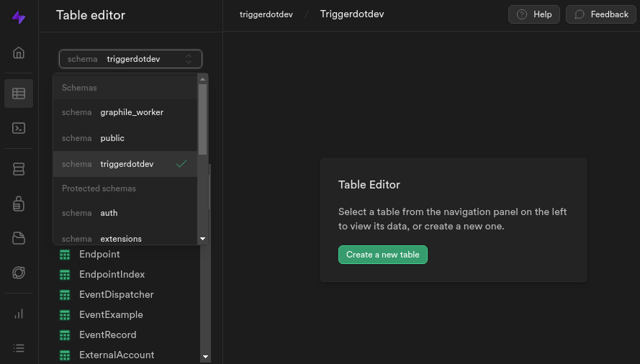Click the Supabase logo icon
Screen dimensions: 640x364
[19, 17]
